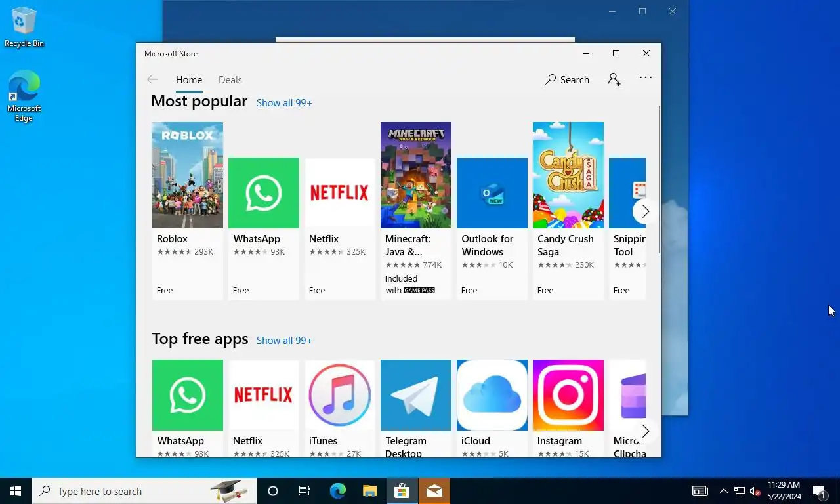This screenshot has width=840, height=504.
Task: Open the iCloud app icon
Action: point(492,395)
